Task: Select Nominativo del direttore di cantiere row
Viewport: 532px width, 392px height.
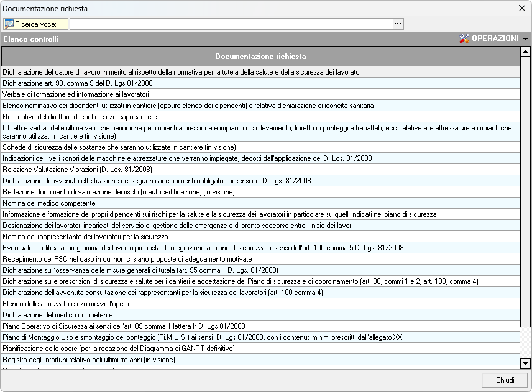Action: pyautogui.click(x=80, y=117)
